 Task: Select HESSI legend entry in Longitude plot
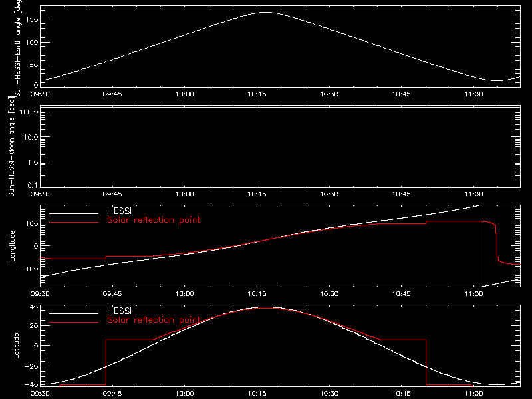coord(119,211)
